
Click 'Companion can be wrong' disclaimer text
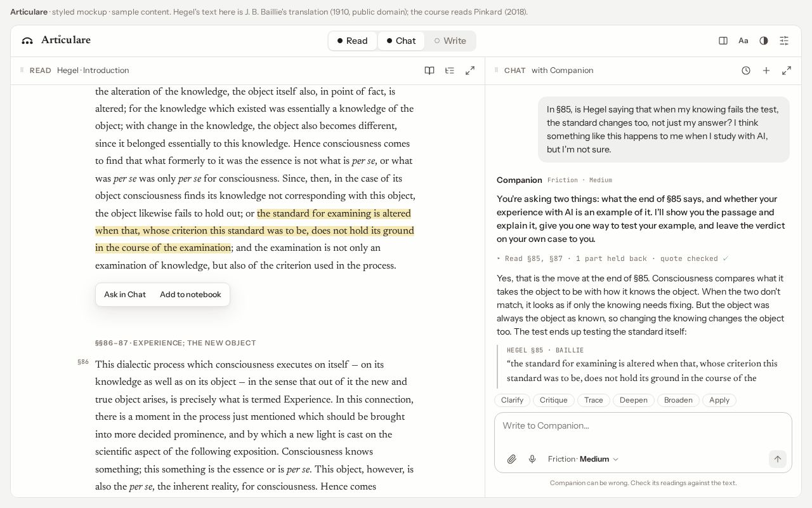point(643,483)
